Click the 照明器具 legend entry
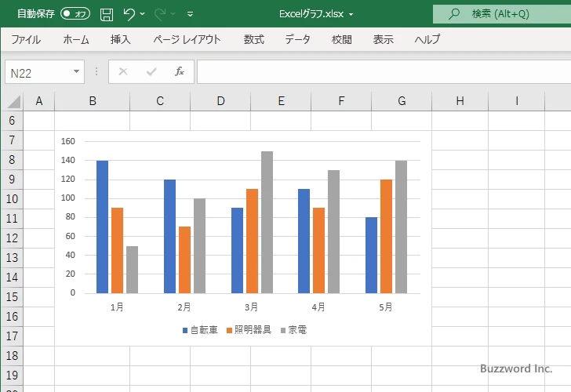The width and height of the screenshot is (571, 392). 249,330
